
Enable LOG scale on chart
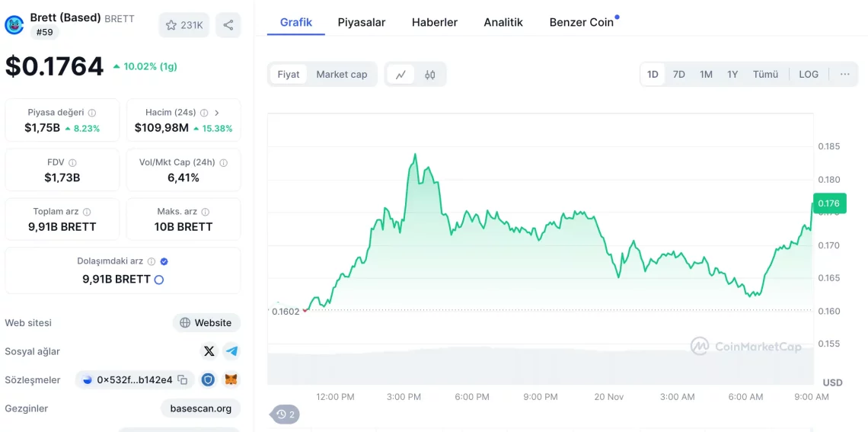(x=809, y=74)
